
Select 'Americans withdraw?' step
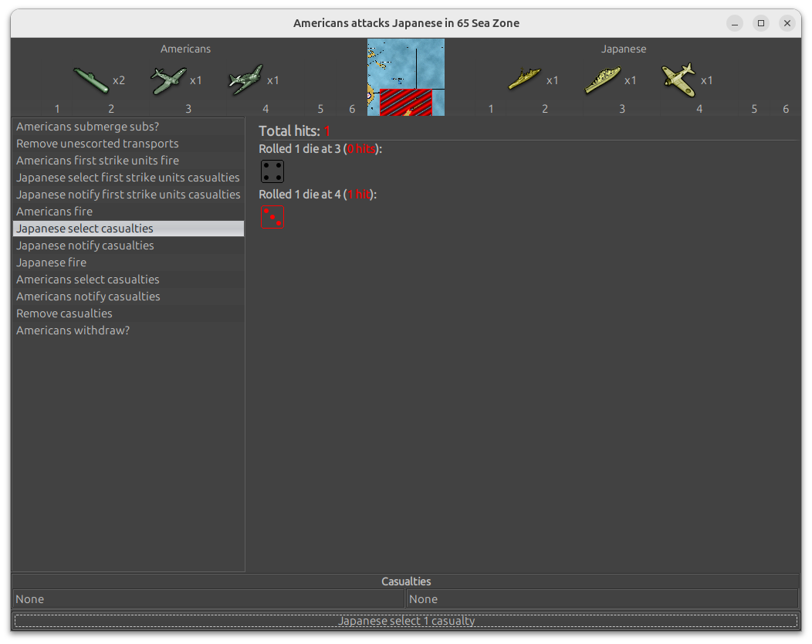point(73,330)
